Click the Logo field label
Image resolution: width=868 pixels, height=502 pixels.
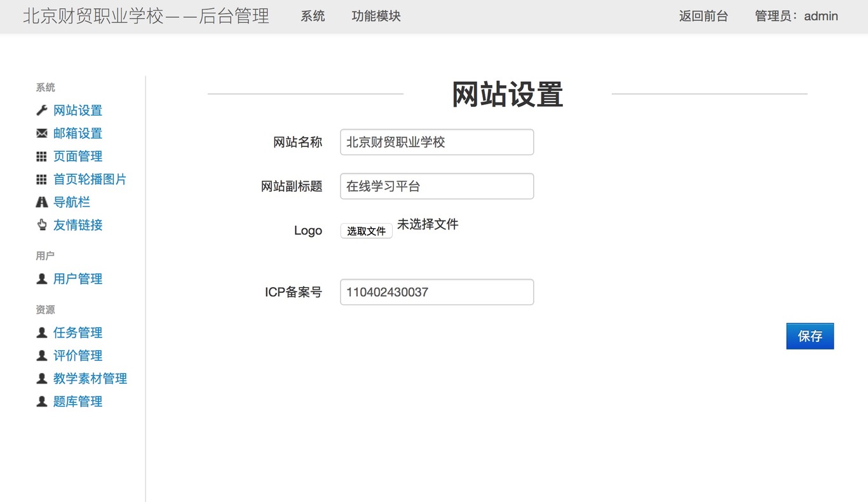pyautogui.click(x=308, y=231)
